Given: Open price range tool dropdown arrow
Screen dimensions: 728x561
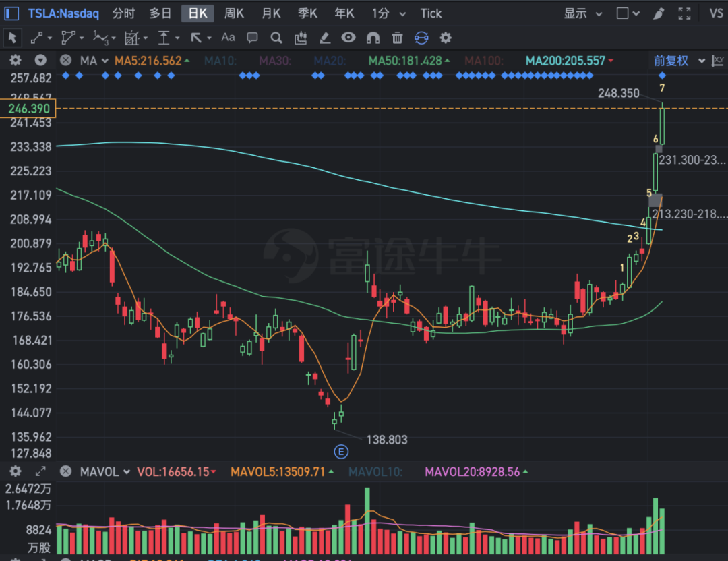Looking at the screenshot, I should coord(177,38).
